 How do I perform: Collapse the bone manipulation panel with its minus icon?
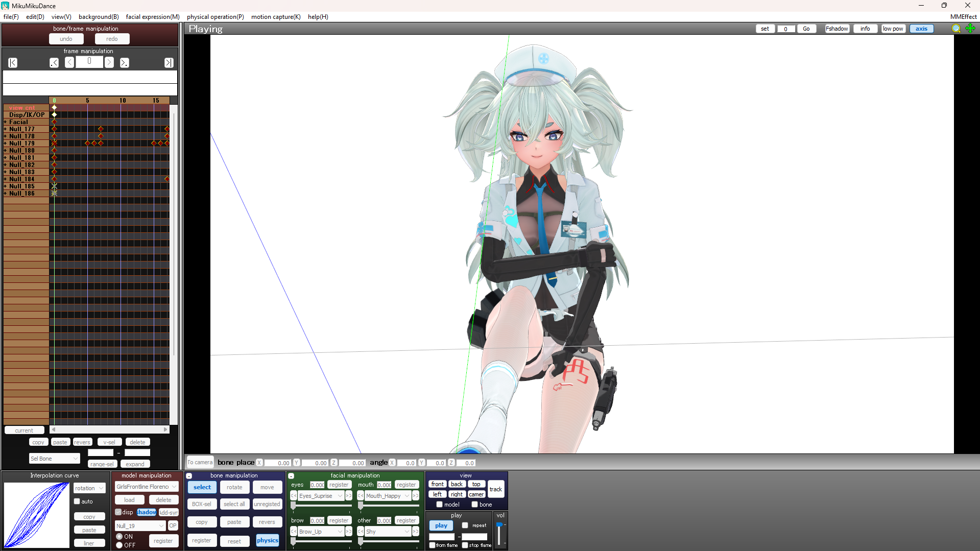189,476
